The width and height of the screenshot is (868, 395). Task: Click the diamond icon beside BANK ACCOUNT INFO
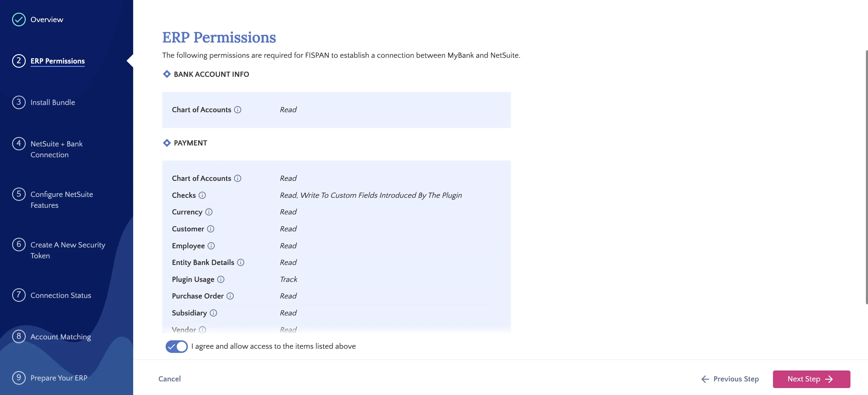[167, 74]
